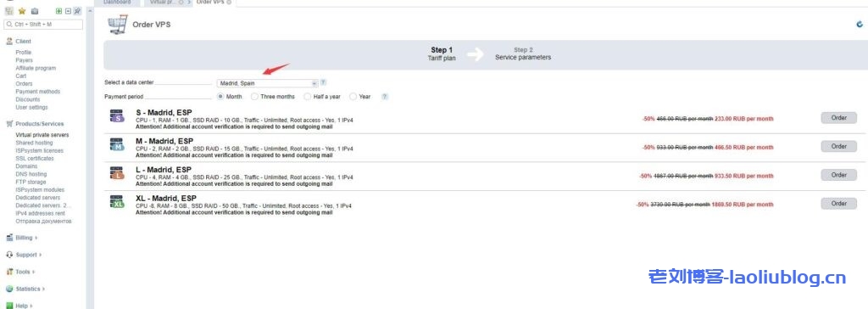Open Cart in the sidebar
This screenshot has height=309, width=868.
pyautogui.click(x=21, y=76)
